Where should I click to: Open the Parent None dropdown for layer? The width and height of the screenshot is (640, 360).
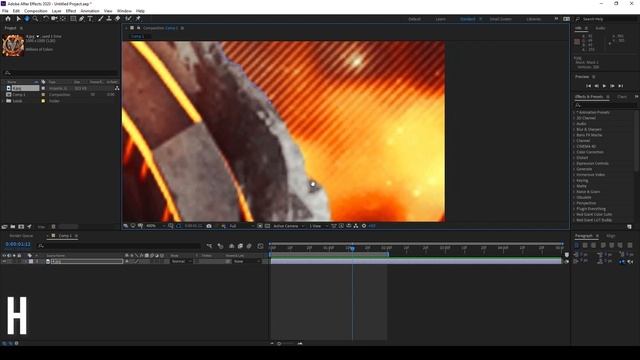click(x=247, y=261)
